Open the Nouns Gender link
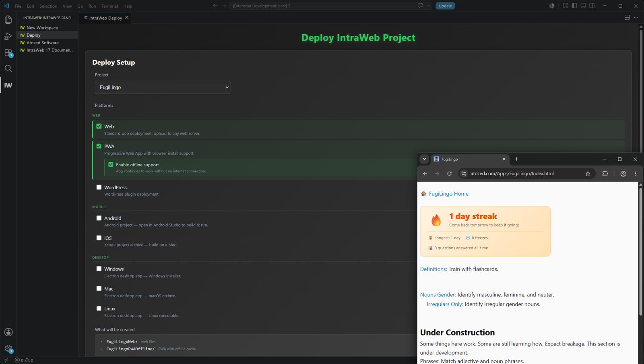The width and height of the screenshot is (644, 364). (x=438, y=295)
